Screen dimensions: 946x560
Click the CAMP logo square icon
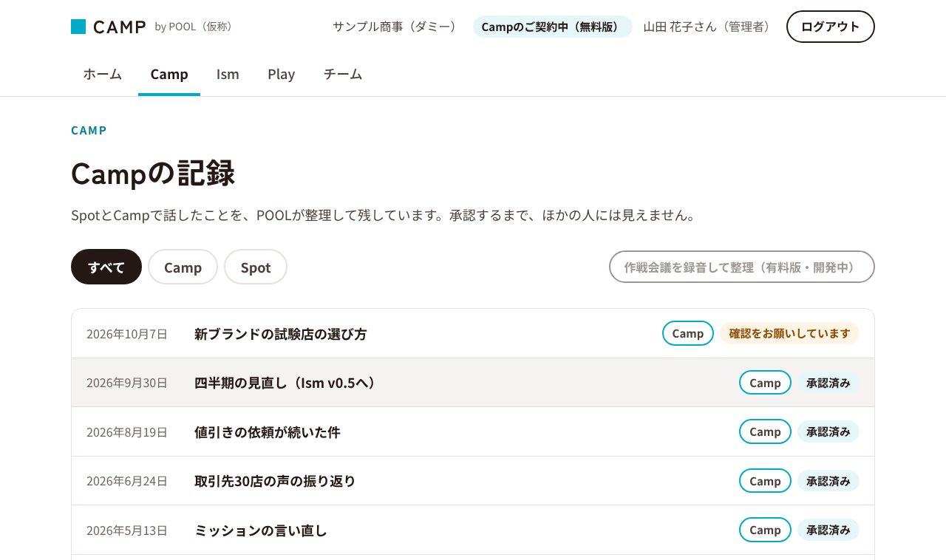point(78,27)
